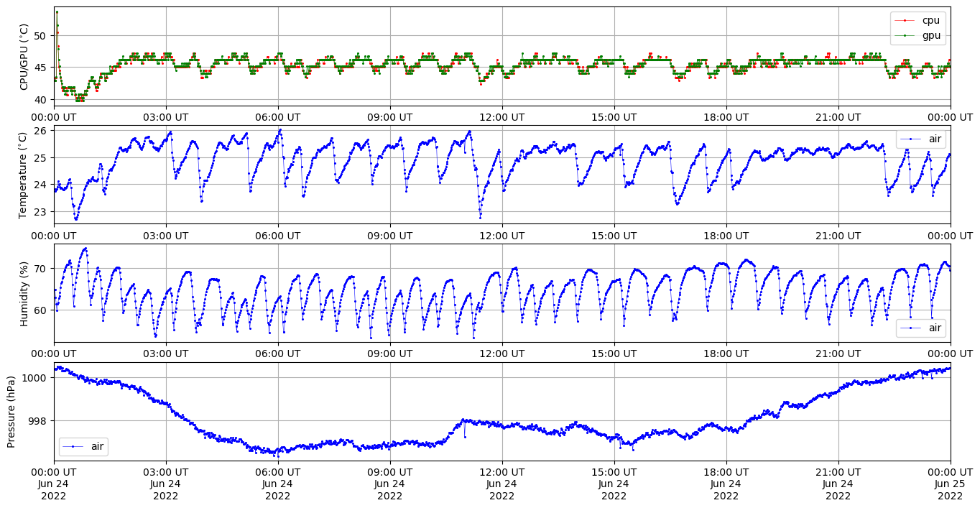
Task: Click the "26" tick on the Temperature axis
Action: point(40,131)
